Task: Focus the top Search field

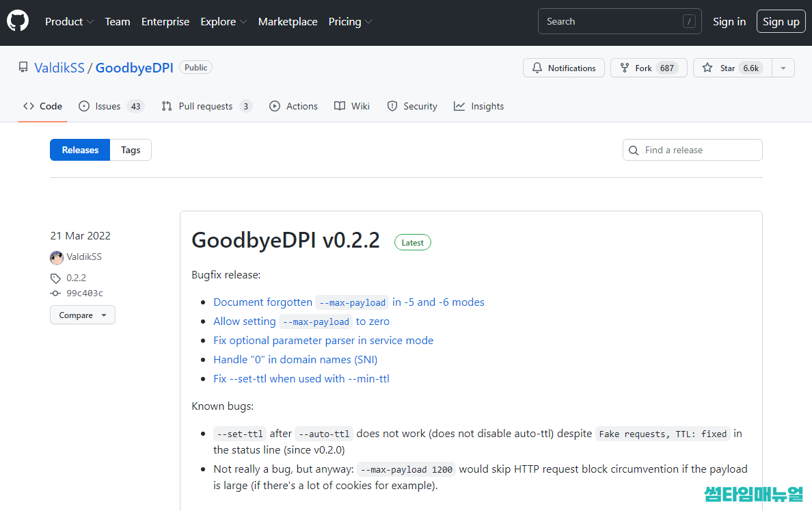Action: 619,21
